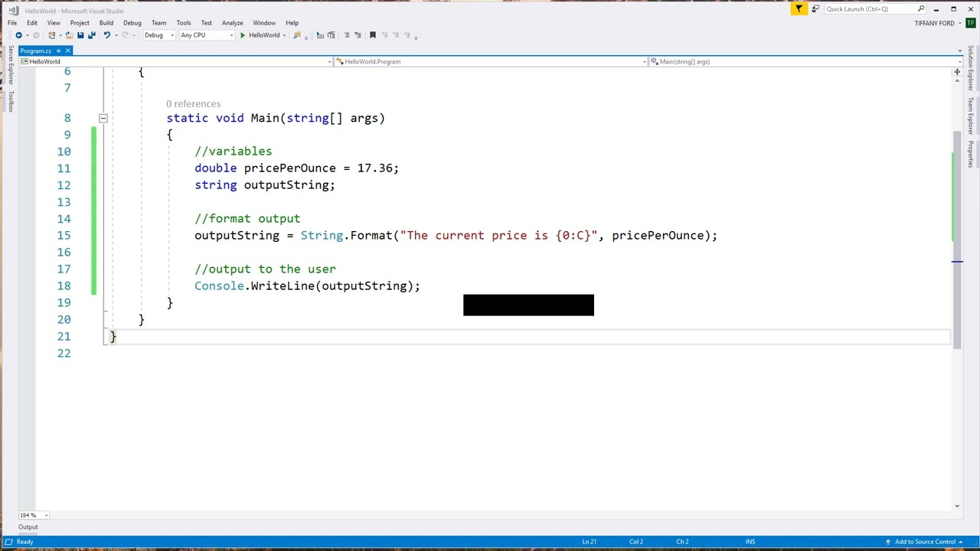Open the Undo history dropdown arrow
The width and height of the screenshot is (980, 551).
coord(116,35)
